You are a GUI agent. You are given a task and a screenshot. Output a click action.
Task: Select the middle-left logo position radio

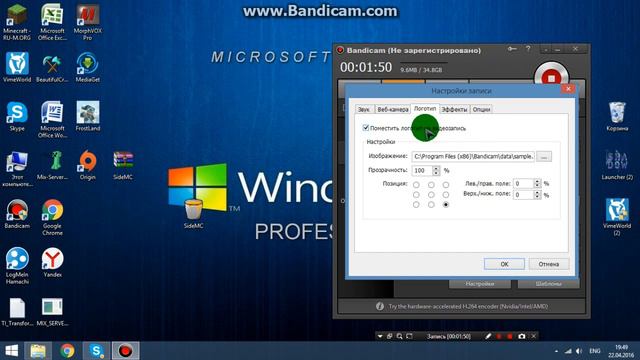pyautogui.click(x=416, y=195)
